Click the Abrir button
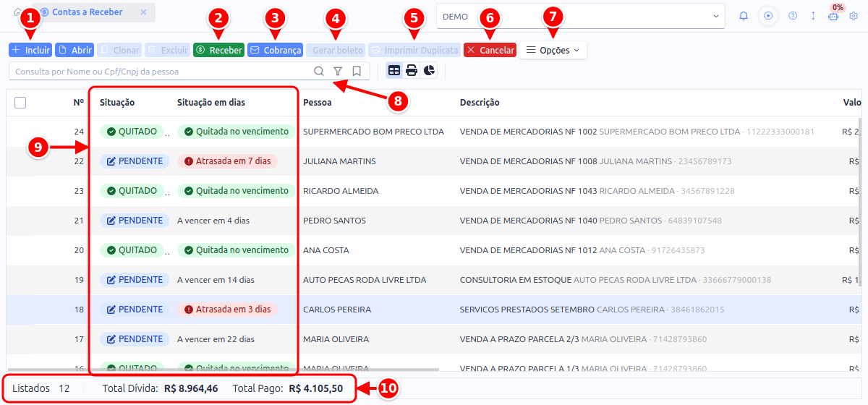The width and height of the screenshot is (868, 405). [75, 50]
